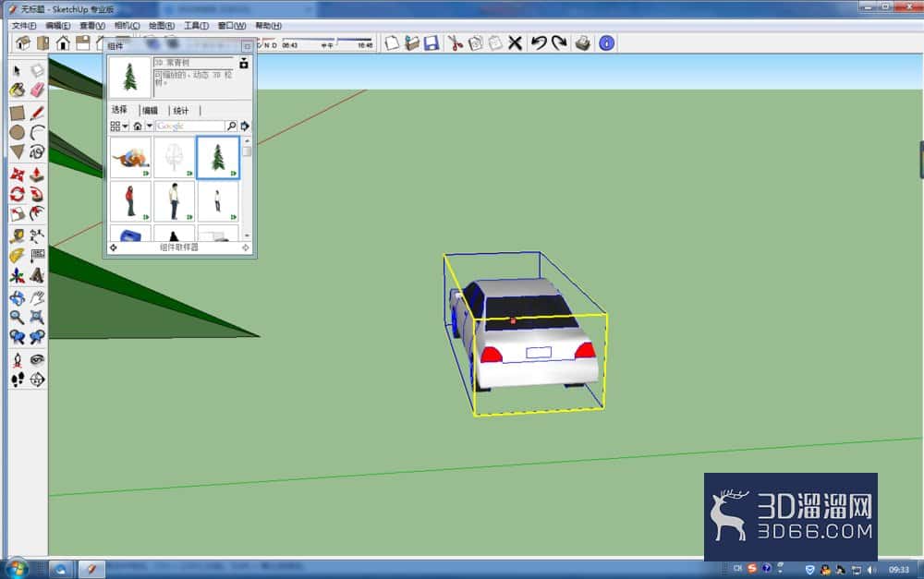Image resolution: width=924 pixels, height=579 pixels.
Task: Select the standing man component thumbnail
Action: pos(174,201)
